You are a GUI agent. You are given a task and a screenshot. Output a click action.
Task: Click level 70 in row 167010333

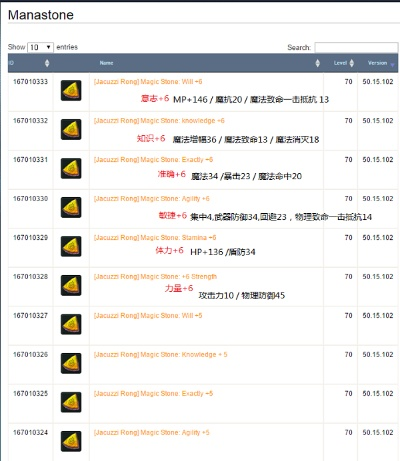pyautogui.click(x=348, y=82)
